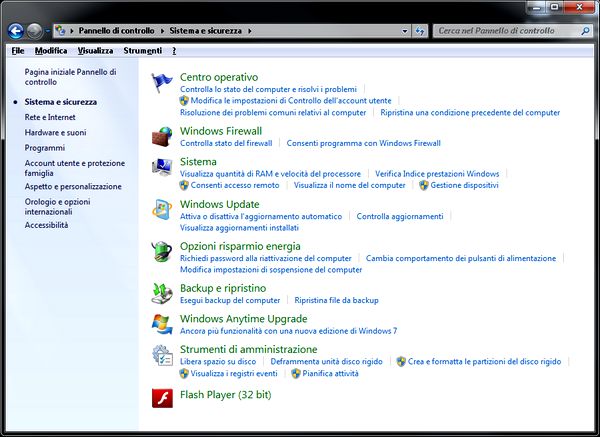Click the refresh icon beside address bar
The image size is (600, 437).
420,31
